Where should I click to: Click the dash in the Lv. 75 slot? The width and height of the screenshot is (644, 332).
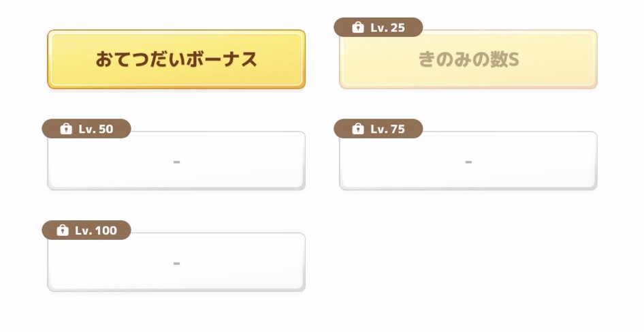pos(468,162)
